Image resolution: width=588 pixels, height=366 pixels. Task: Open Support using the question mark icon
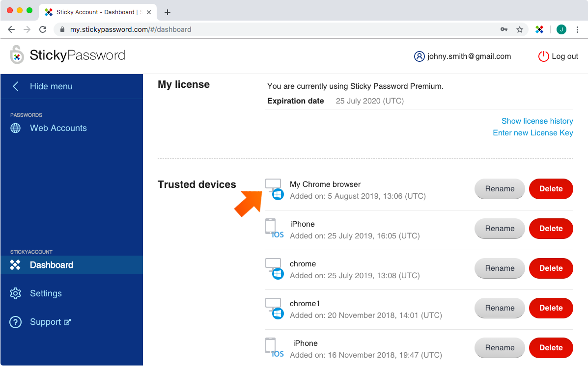tap(15, 322)
